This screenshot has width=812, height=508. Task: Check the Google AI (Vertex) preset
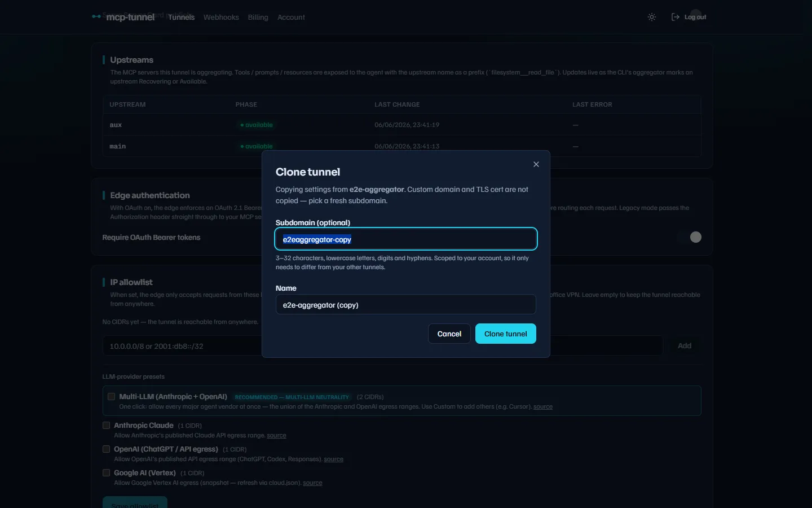tap(106, 472)
